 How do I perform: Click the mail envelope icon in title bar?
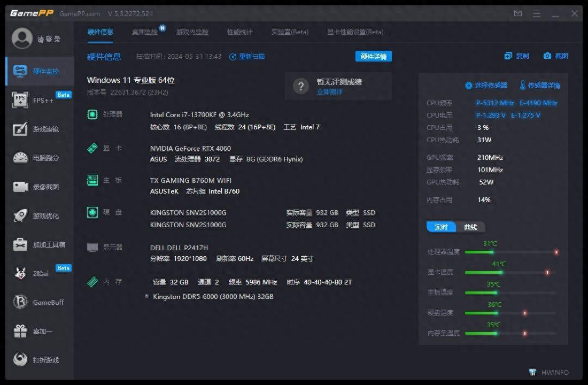(518, 13)
